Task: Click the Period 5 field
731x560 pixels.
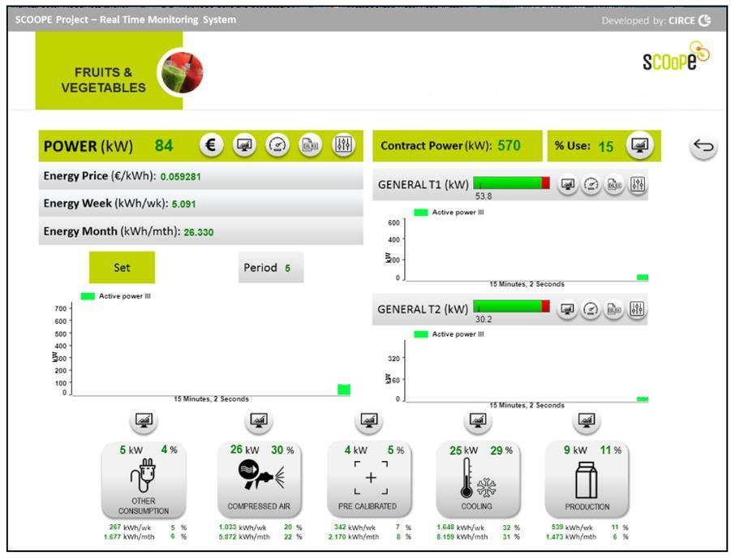Action: click(271, 268)
